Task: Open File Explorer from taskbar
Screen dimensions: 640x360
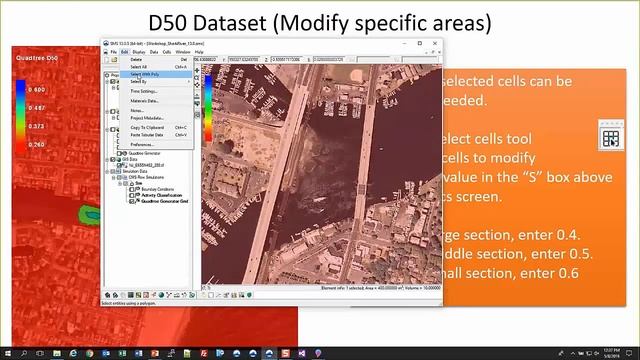Action: 57,353
